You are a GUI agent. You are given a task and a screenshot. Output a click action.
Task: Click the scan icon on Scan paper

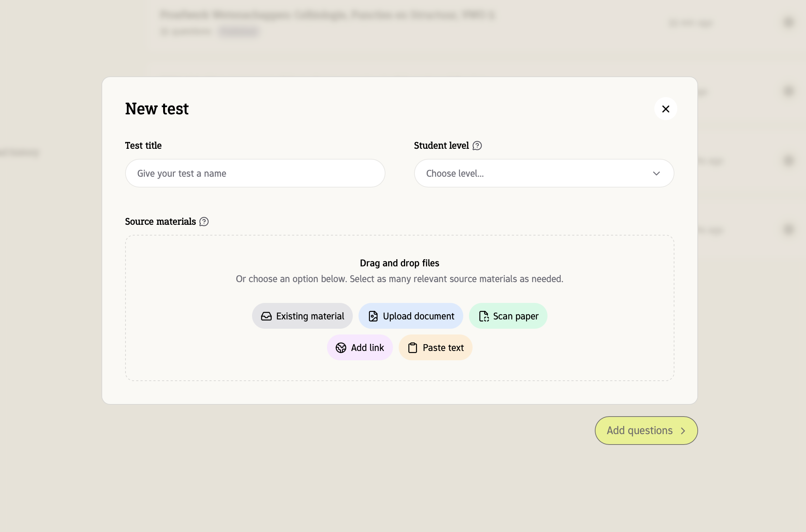pyautogui.click(x=484, y=316)
